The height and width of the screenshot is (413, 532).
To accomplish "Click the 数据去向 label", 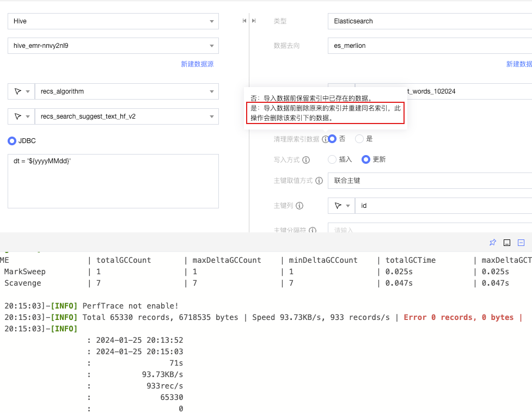I will coord(286,46).
